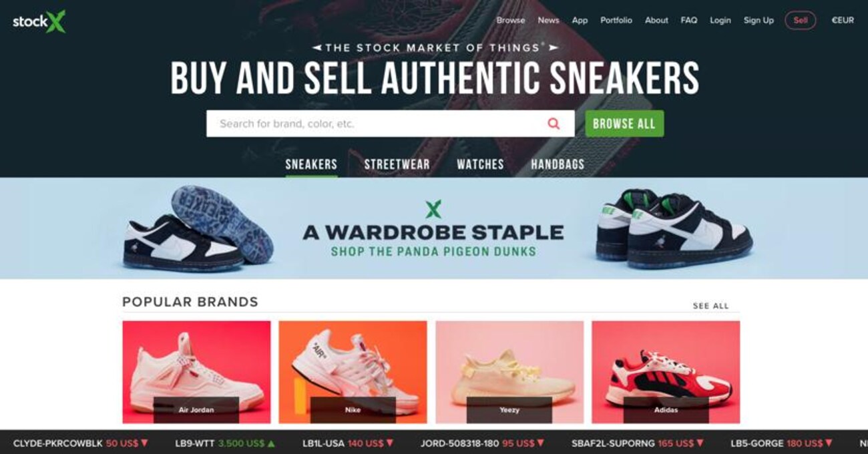Click the Sign Up link

tap(758, 20)
